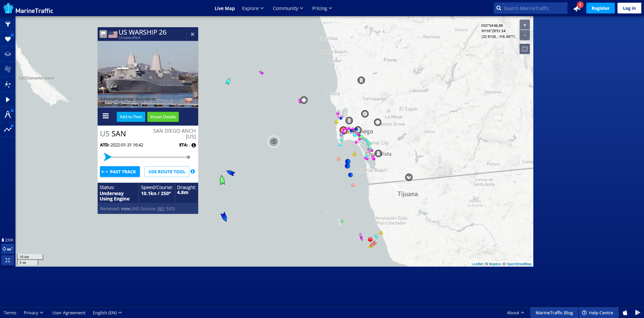Expand the About footer menu

(516, 313)
